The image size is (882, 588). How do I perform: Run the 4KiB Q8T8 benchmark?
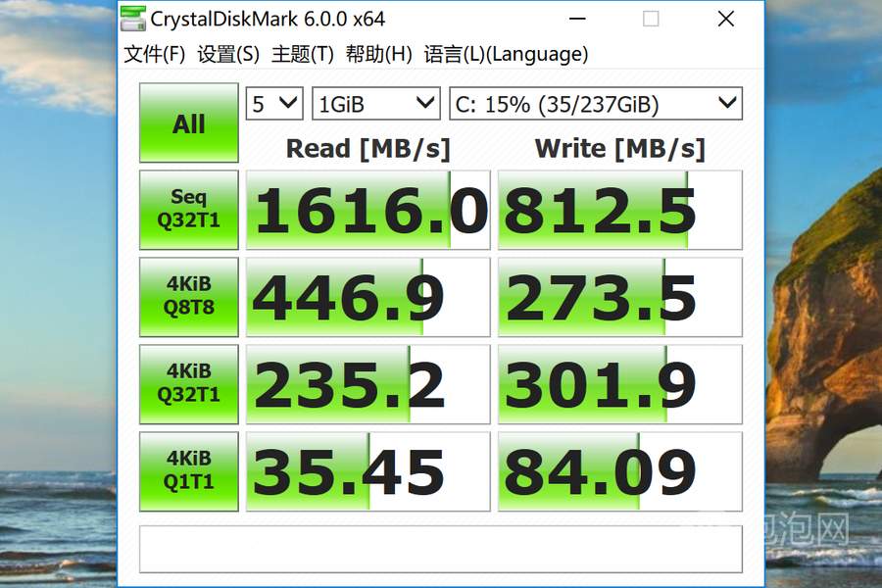click(x=188, y=296)
